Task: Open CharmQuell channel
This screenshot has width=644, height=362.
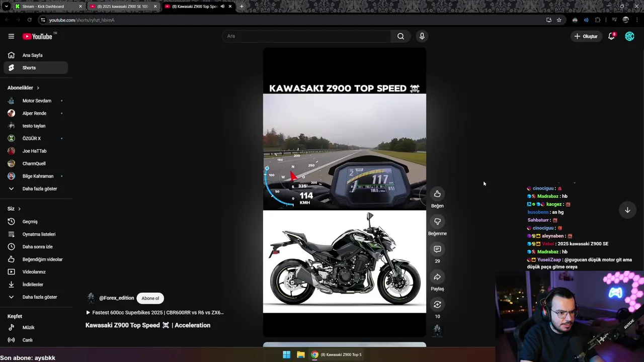Action: point(36,163)
